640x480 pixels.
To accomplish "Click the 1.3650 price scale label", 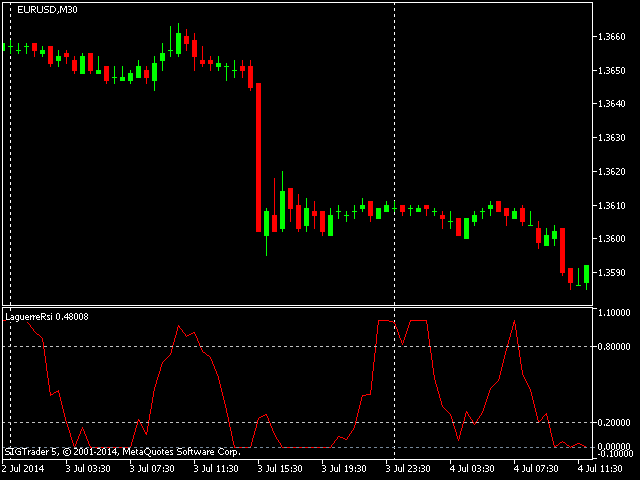I will tap(611, 71).
